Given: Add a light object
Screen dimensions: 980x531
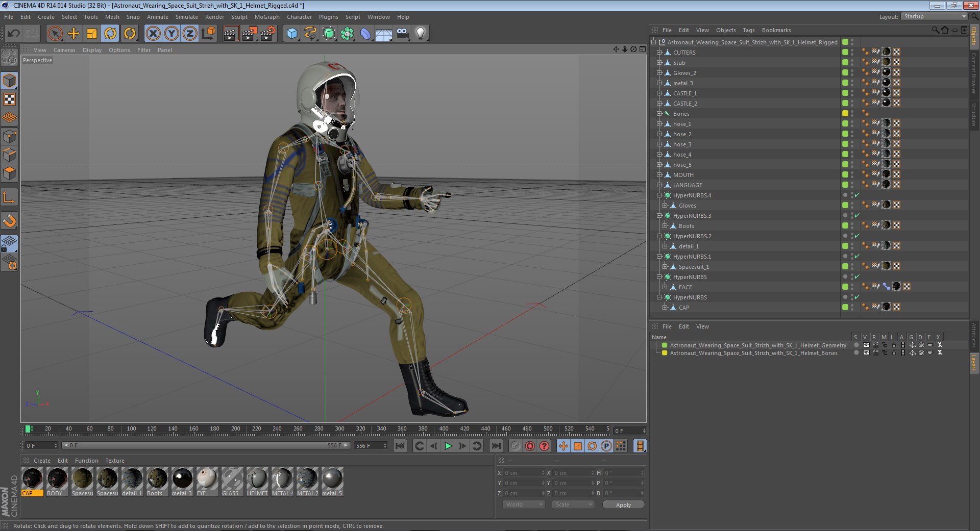Looking at the screenshot, I should pyautogui.click(x=421, y=34).
